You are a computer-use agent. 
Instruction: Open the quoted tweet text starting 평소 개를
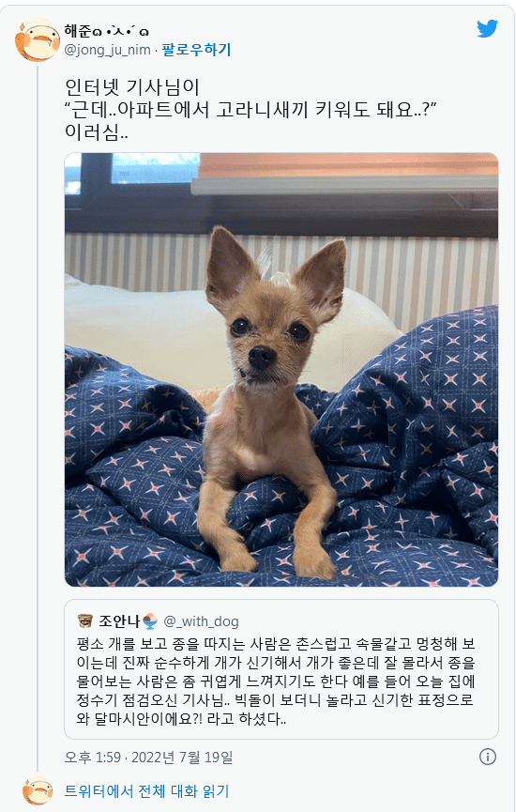[x=275, y=681]
